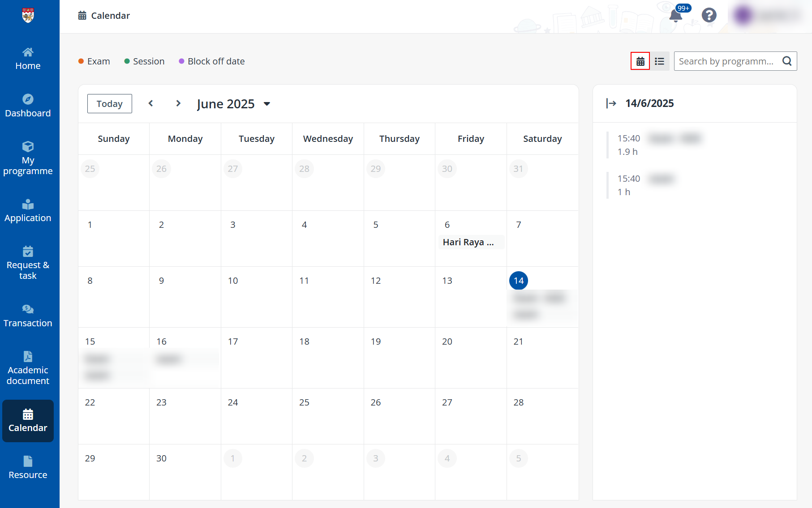Select the highlighted date June 14
This screenshot has width=812, height=508.
pos(518,281)
